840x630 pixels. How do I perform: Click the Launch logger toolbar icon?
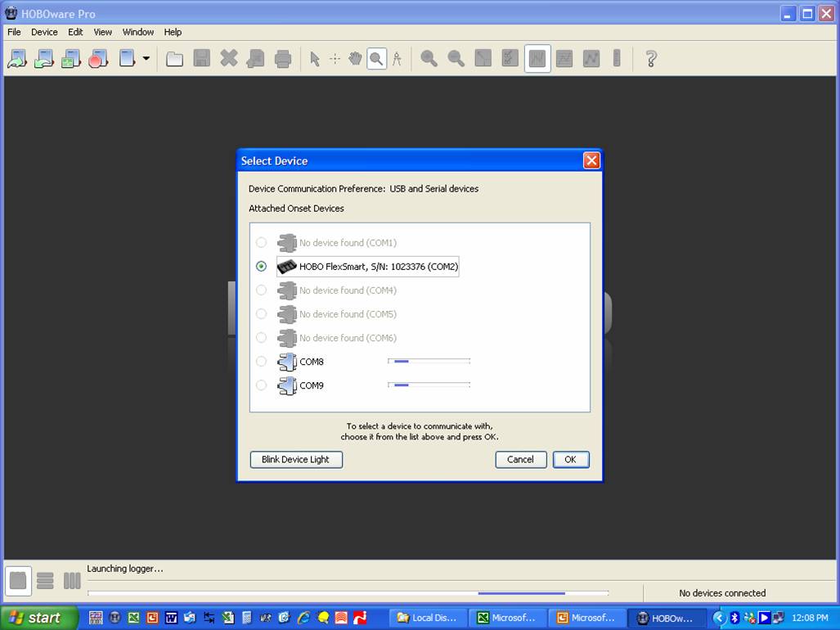pyautogui.click(x=17, y=59)
